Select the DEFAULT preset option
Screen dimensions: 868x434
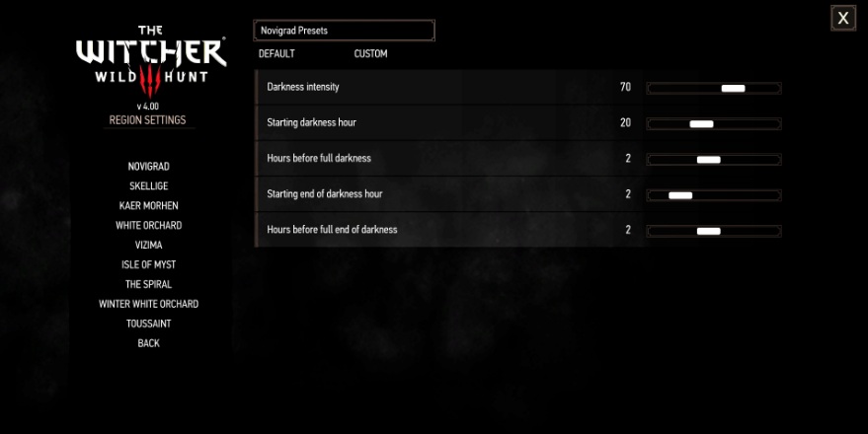pos(276,53)
